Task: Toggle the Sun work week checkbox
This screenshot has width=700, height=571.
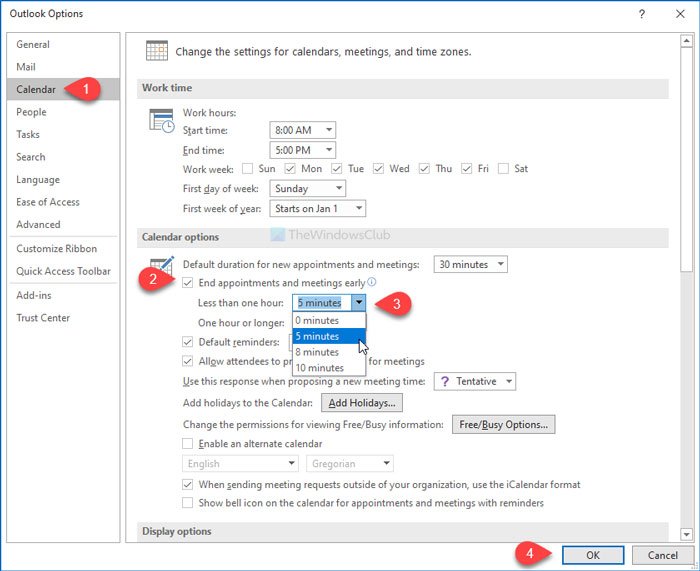Action: pos(248,169)
